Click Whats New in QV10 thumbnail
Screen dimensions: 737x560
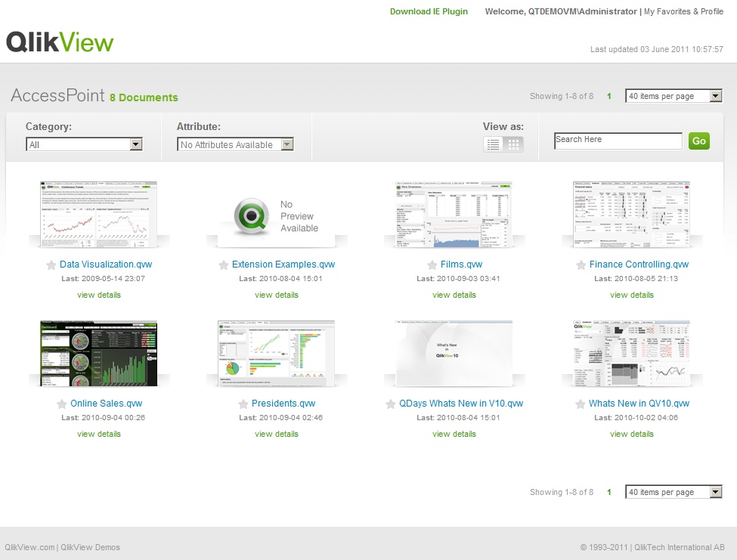[632, 353]
